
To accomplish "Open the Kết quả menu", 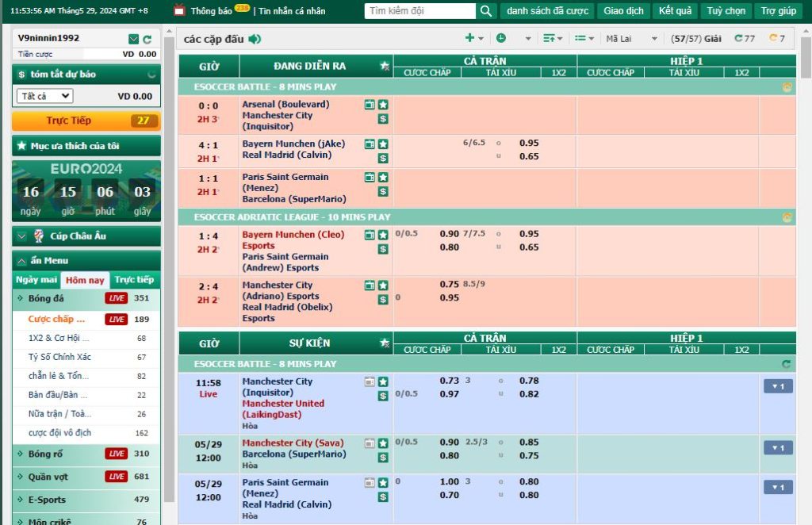I will [x=675, y=11].
